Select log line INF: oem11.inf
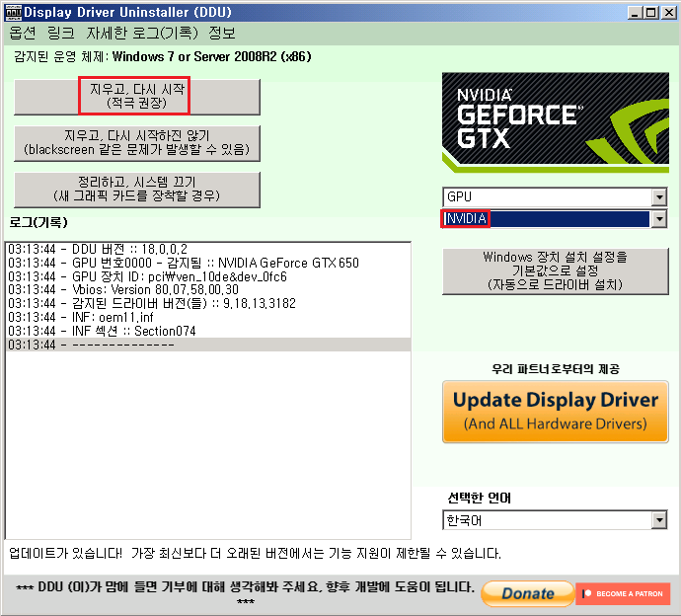The height and width of the screenshot is (616, 681). (208, 317)
